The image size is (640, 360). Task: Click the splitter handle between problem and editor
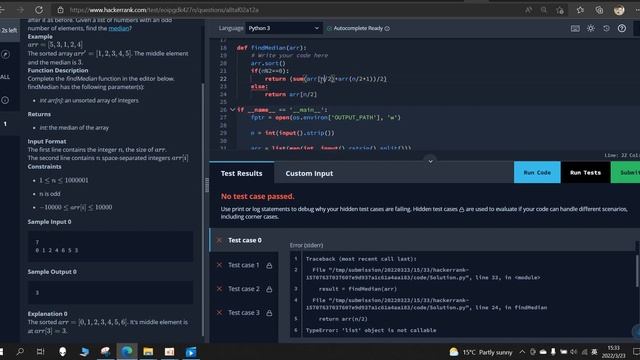pos(207,184)
